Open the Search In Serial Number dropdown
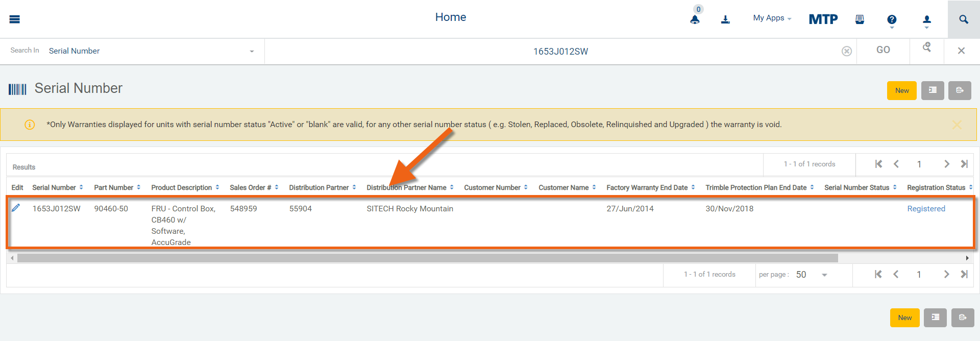 [152, 51]
